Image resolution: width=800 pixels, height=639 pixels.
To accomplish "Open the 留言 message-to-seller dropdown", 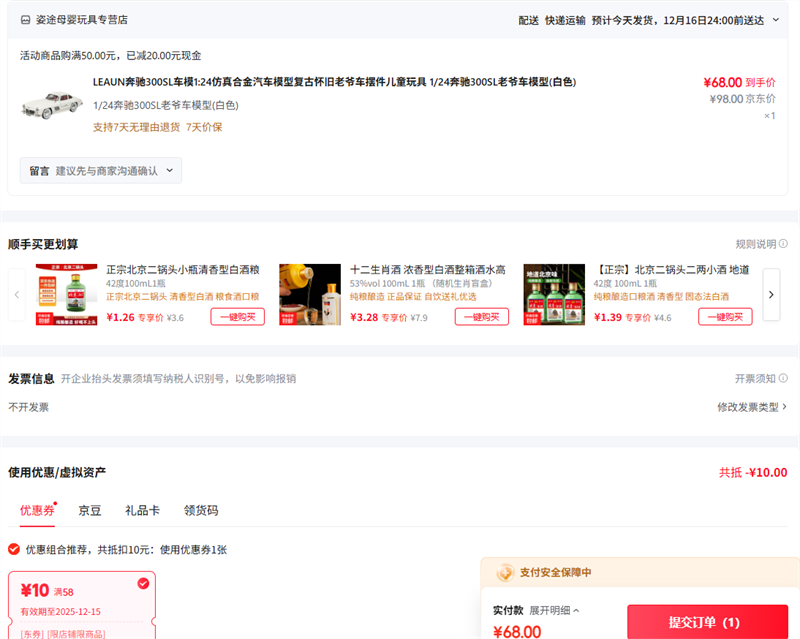I will (x=100, y=171).
